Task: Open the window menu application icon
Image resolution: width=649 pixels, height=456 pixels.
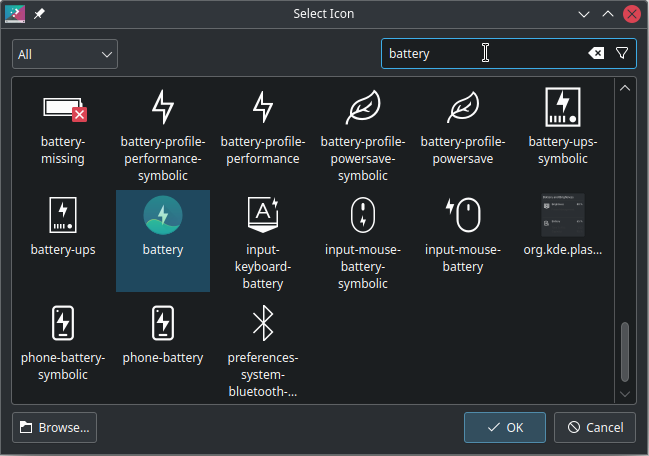Action: pyautogui.click(x=15, y=14)
